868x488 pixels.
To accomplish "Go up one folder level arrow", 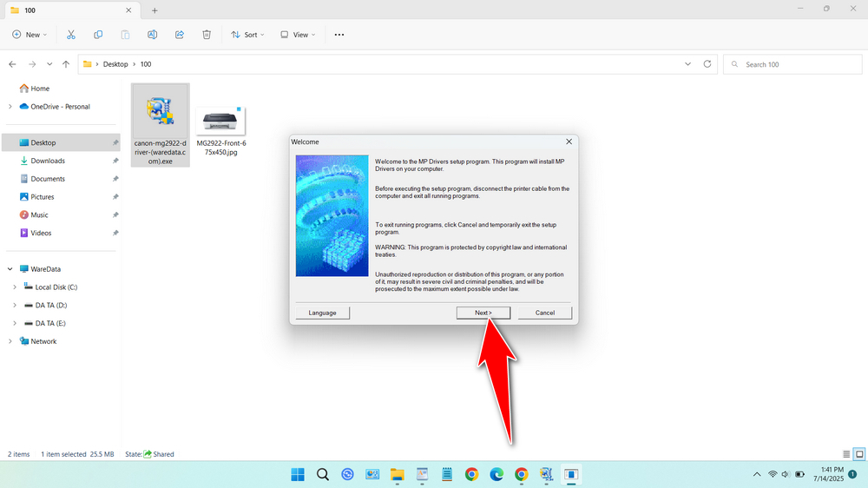I will pos(66,64).
